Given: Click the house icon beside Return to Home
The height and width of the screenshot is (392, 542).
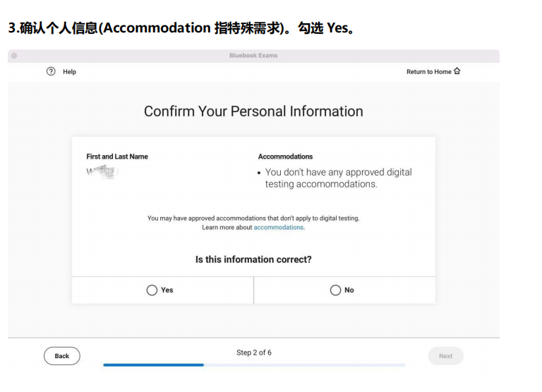Looking at the screenshot, I should pos(457,71).
